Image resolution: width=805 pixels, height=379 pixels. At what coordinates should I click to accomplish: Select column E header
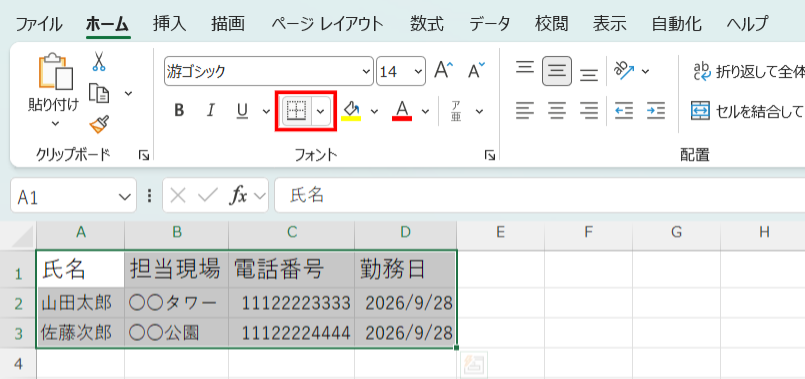pyautogui.click(x=501, y=233)
